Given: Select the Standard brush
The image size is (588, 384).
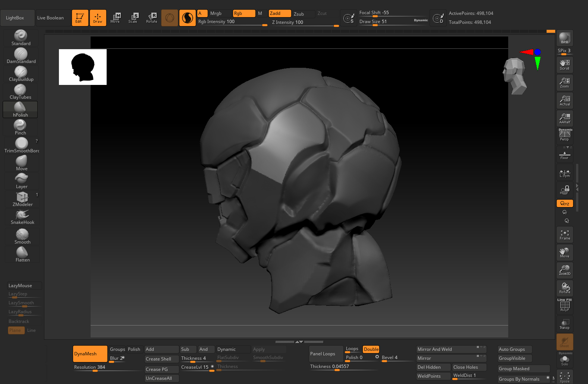Looking at the screenshot, I should tap(21, 38).
